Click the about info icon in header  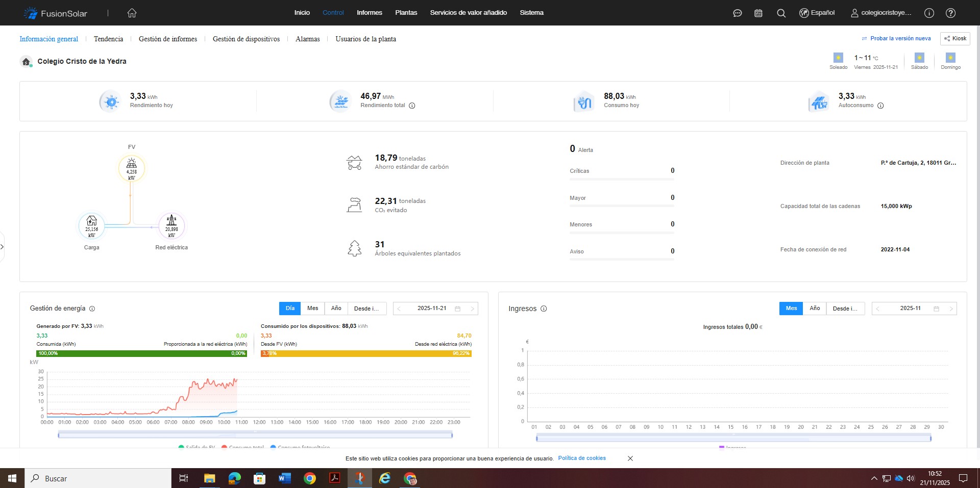point(929,13)
